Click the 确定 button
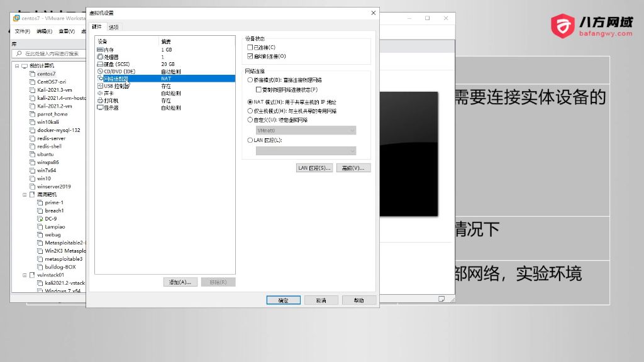This screenshot has width=644, height=362. coord(284,300)
